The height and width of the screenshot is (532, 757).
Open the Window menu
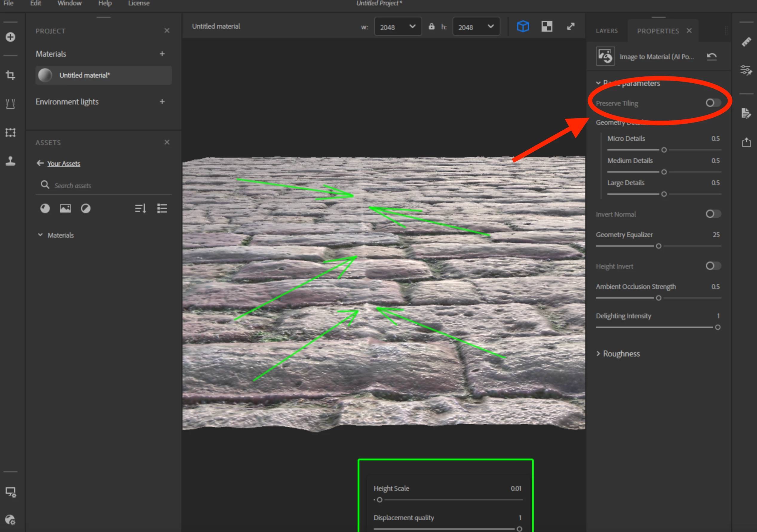[x=69, y=3]
